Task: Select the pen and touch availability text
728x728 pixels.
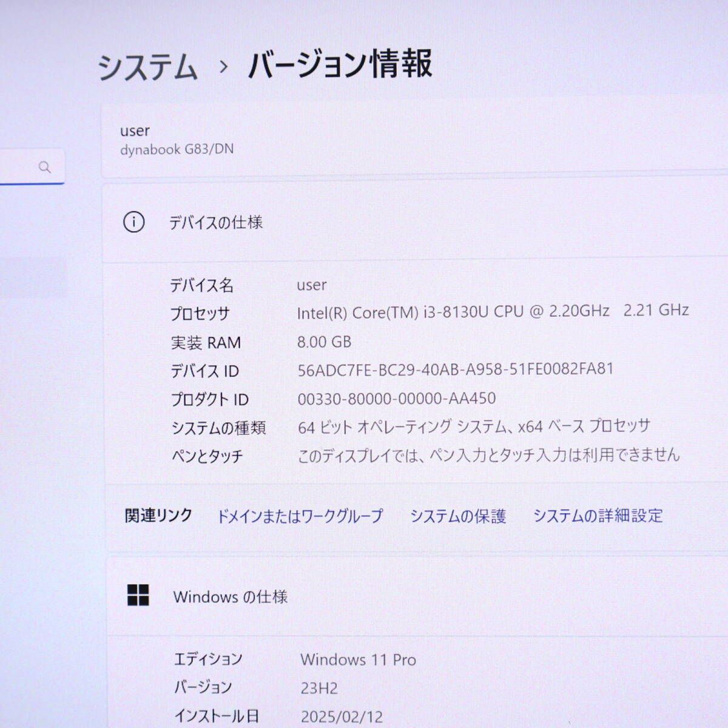Action: click(489, 455)
